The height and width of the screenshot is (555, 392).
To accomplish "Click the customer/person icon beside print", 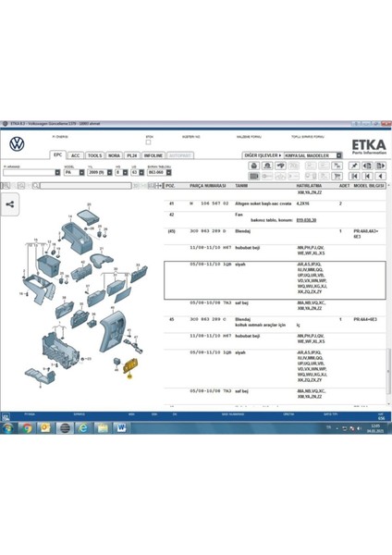I will tap(267, 166).
